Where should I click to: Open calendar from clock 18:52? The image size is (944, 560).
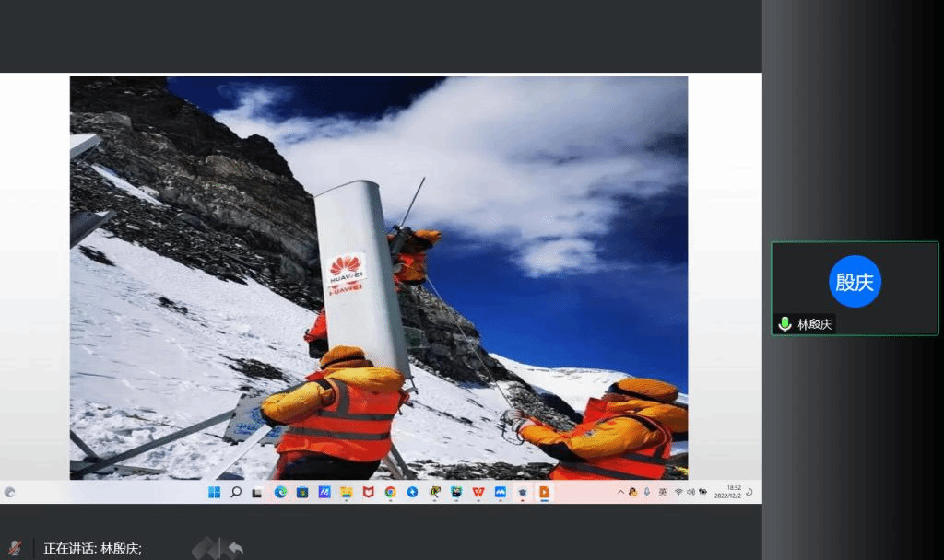pos(734,493)
